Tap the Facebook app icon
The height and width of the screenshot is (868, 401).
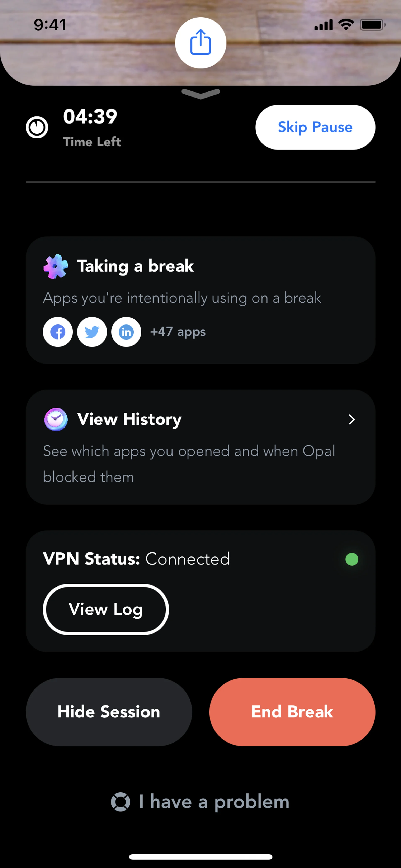[58, 332]
